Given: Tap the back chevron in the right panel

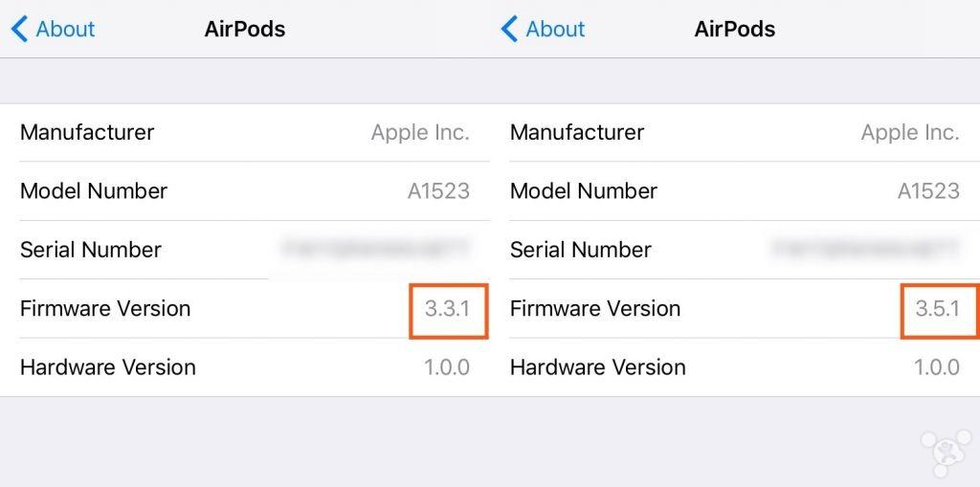Looking at the screenshot, I should point(510,29).
